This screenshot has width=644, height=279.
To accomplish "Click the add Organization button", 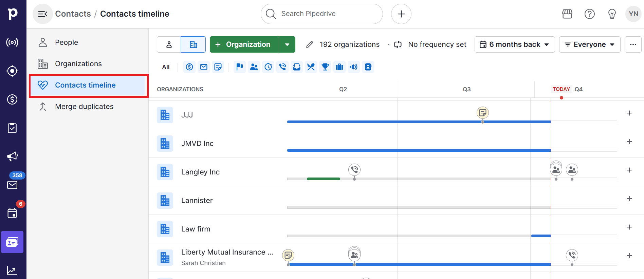I will (244, 44).
